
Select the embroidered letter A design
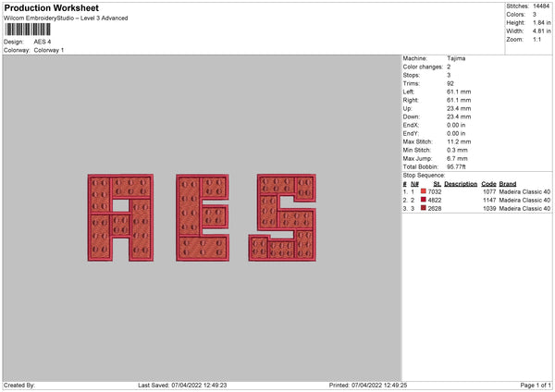coord(120,217)
